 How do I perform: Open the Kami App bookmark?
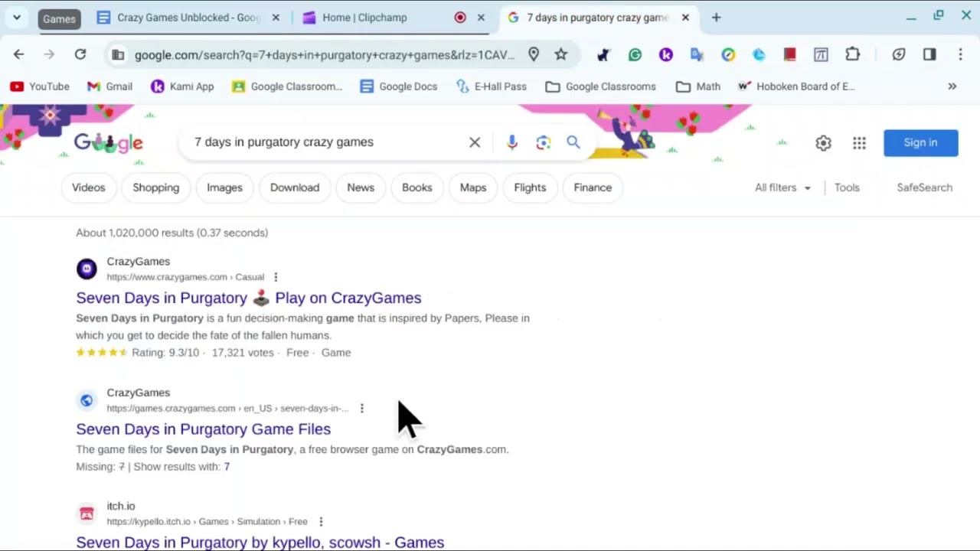(x=182, y=86)
